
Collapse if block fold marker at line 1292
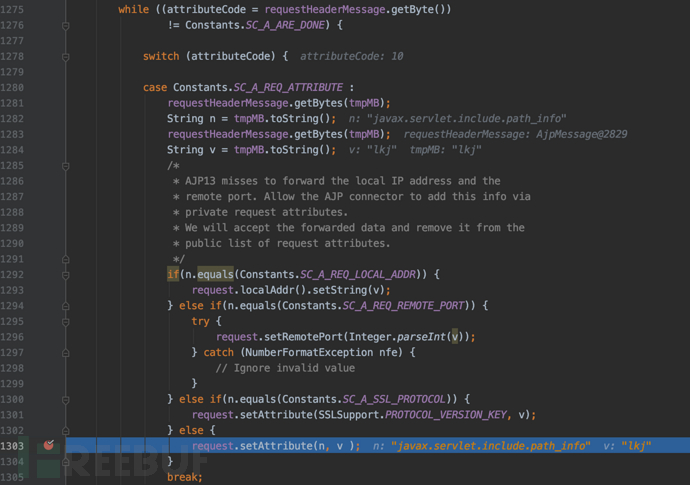coord(66,276)
